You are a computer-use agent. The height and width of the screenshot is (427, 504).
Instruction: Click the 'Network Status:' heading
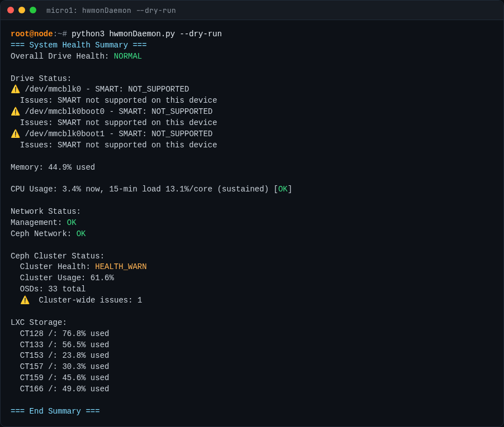(45, 211)
